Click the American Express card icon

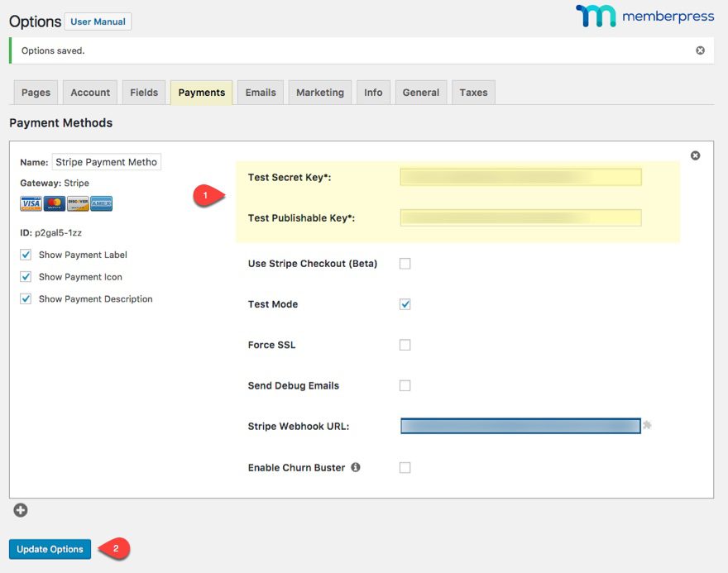click(x=101, y=203)
